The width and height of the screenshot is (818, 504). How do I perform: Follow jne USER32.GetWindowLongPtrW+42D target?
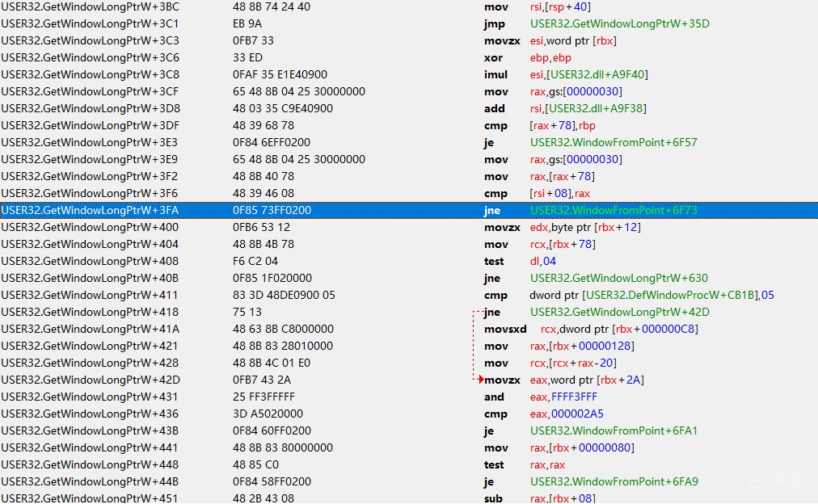click(620, 312)
